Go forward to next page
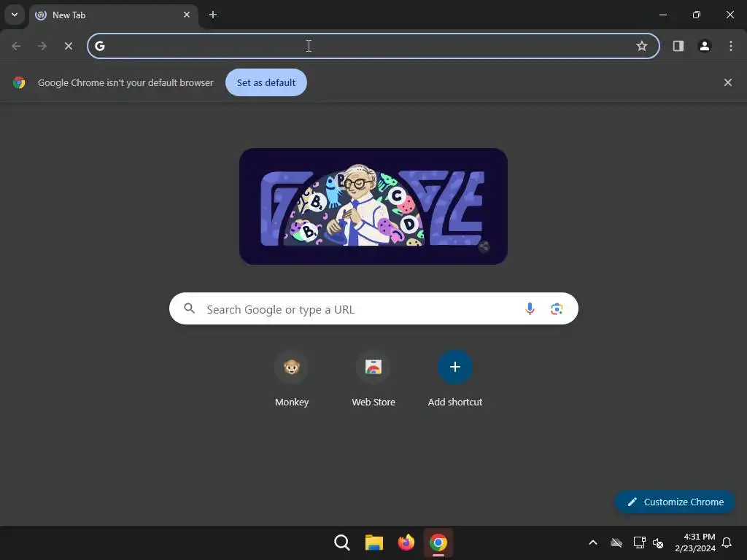The height and width of the screenshot is (560, 747). (x=42, y=46)
